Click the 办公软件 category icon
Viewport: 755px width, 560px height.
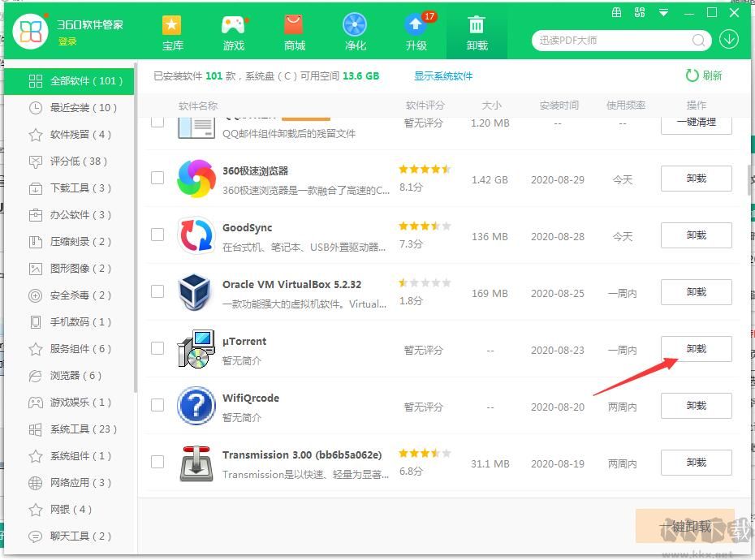[35, 215]
